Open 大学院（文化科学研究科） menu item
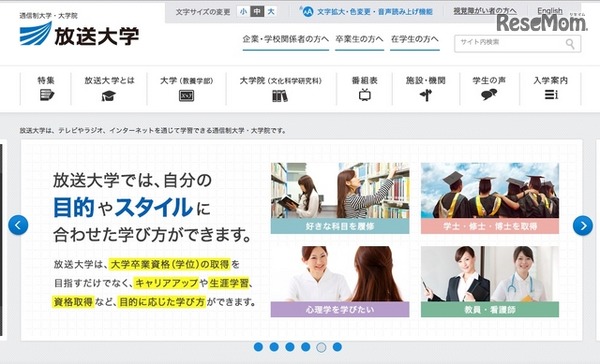 281,81
